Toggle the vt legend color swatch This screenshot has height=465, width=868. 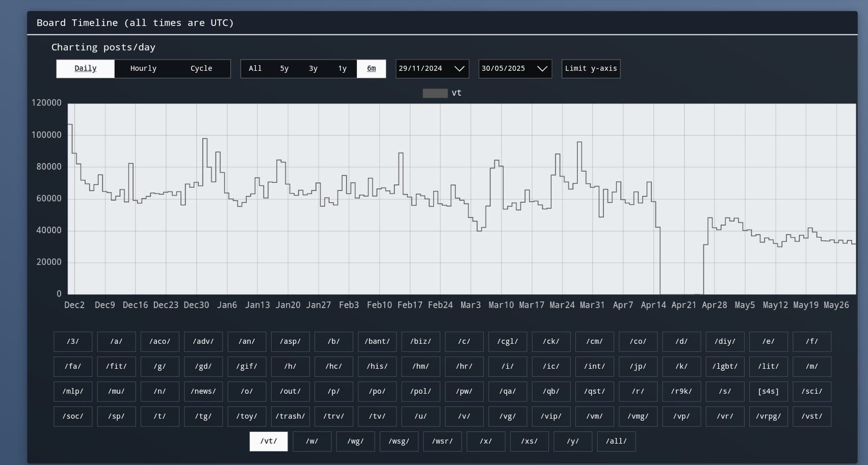435,93
